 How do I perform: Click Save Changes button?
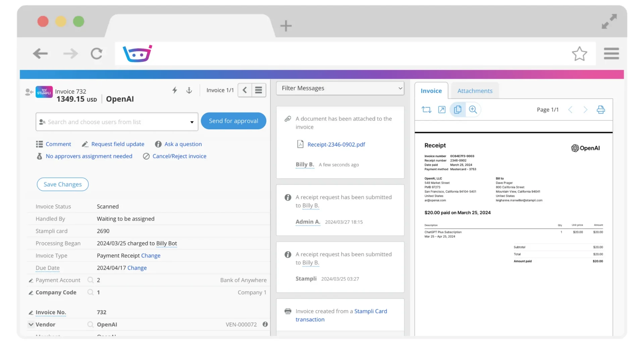pyautogui.click(x=63, y=184)
